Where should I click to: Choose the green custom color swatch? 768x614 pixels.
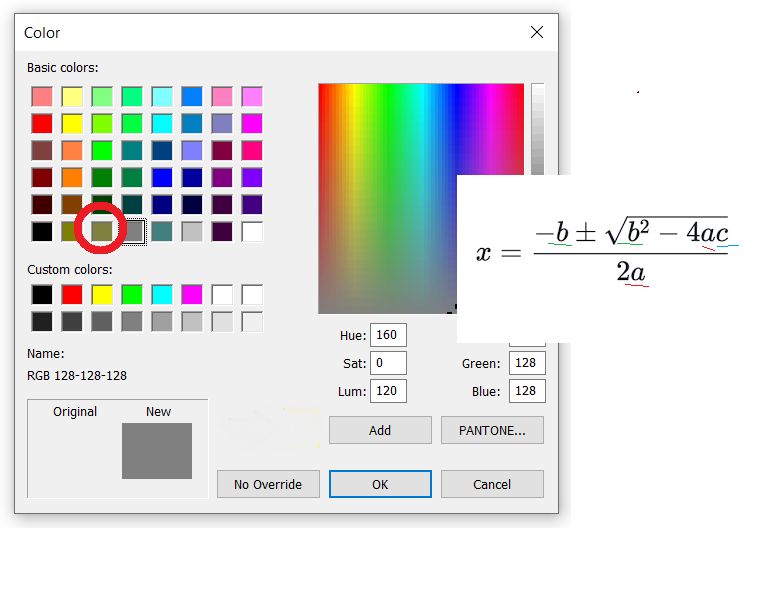point(132,295)
